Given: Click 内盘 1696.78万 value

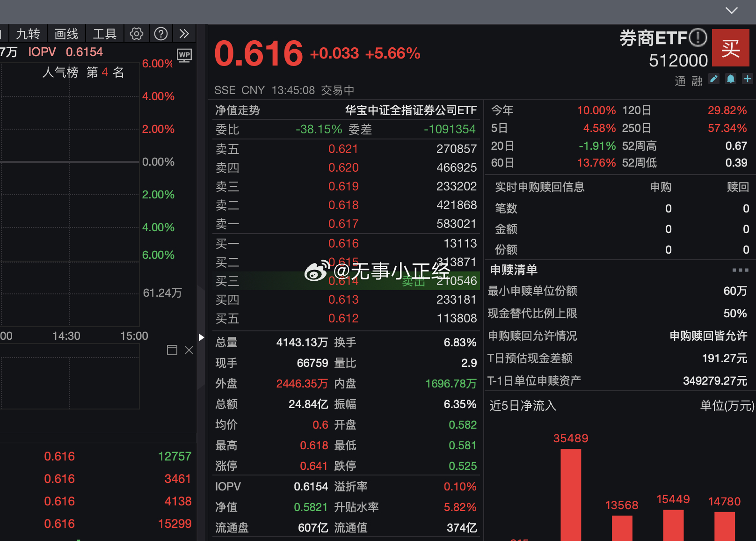Looking at the screenshot, I should pos(451,384).
